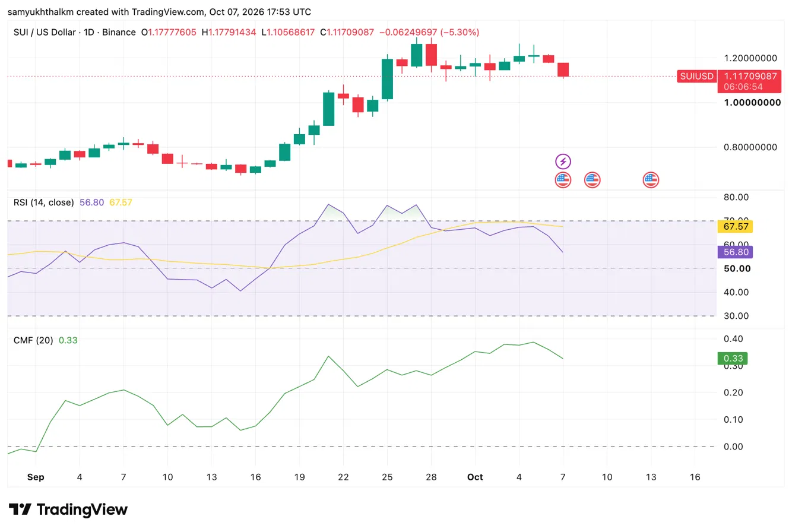Select the "RSI (14, close)" indicator legend

point(44,202)
